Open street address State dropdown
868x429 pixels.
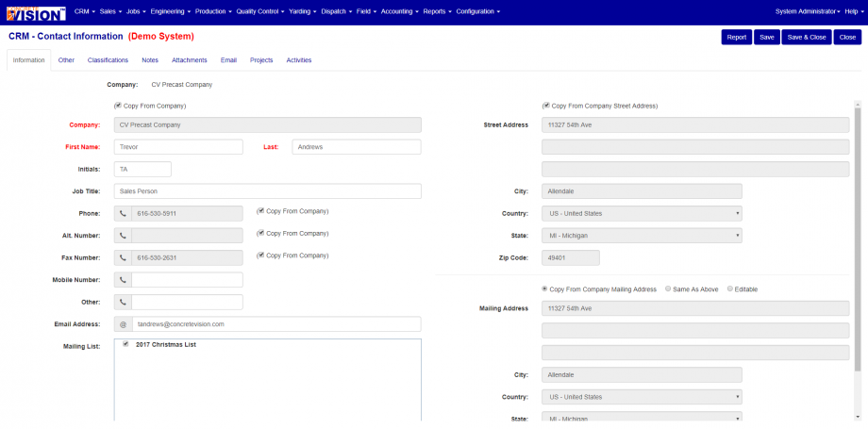pos(642,236)
